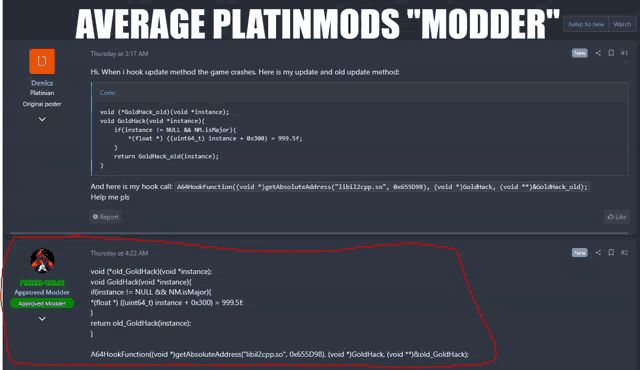Click 'return GoldHack_old(instance);' code line

[x=166, y=156]
